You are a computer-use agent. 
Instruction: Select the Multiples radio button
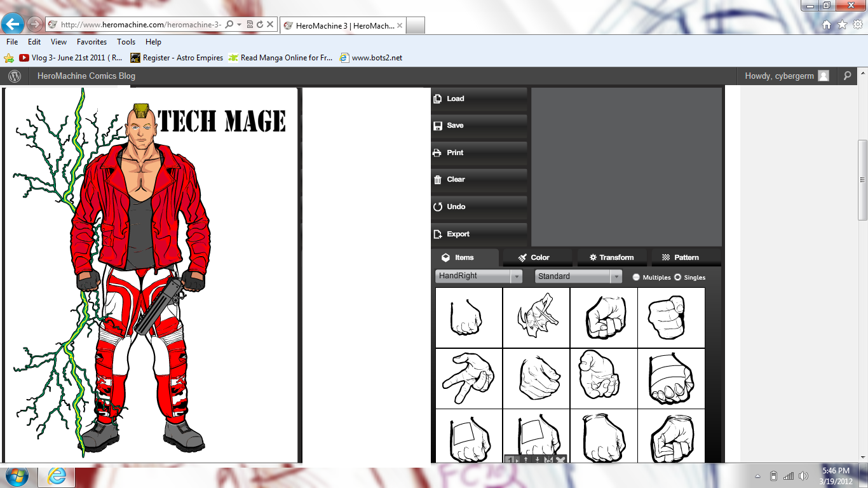[636, 277]
